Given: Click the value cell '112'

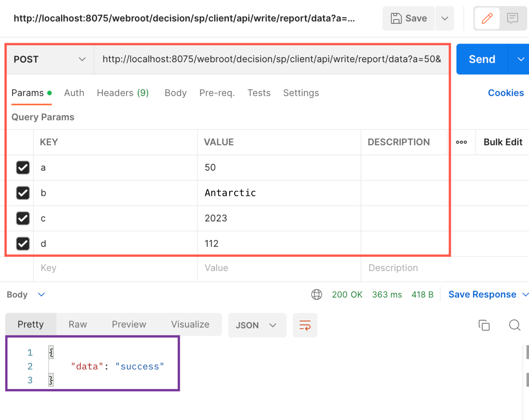Looking at the screenshot, I should coord(279,244).
